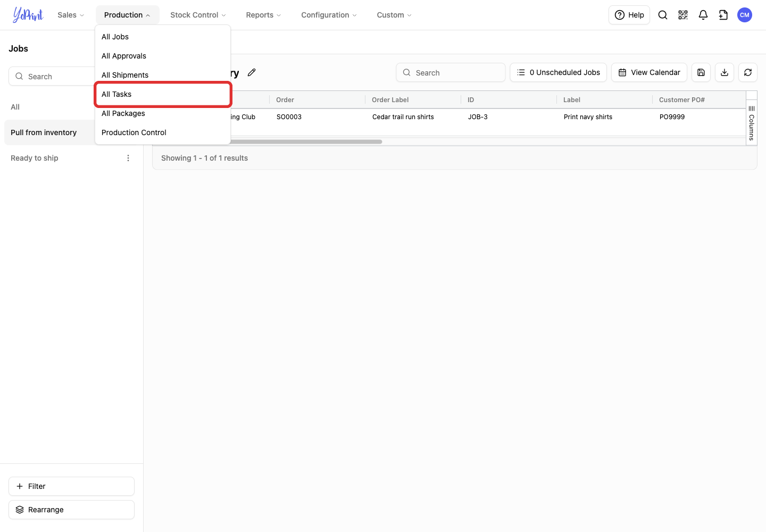The image size is (766, 532).
Task: Sort by the Order column header
Action: tap(317, 99)
